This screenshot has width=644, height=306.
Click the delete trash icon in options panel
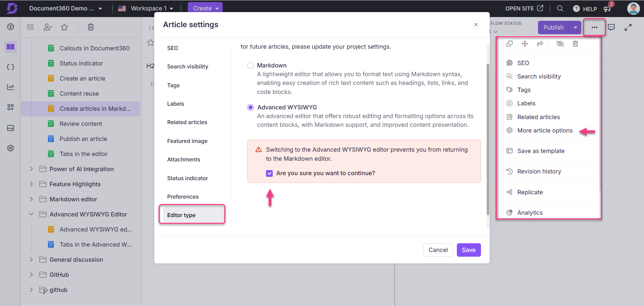tap(576, 44)
